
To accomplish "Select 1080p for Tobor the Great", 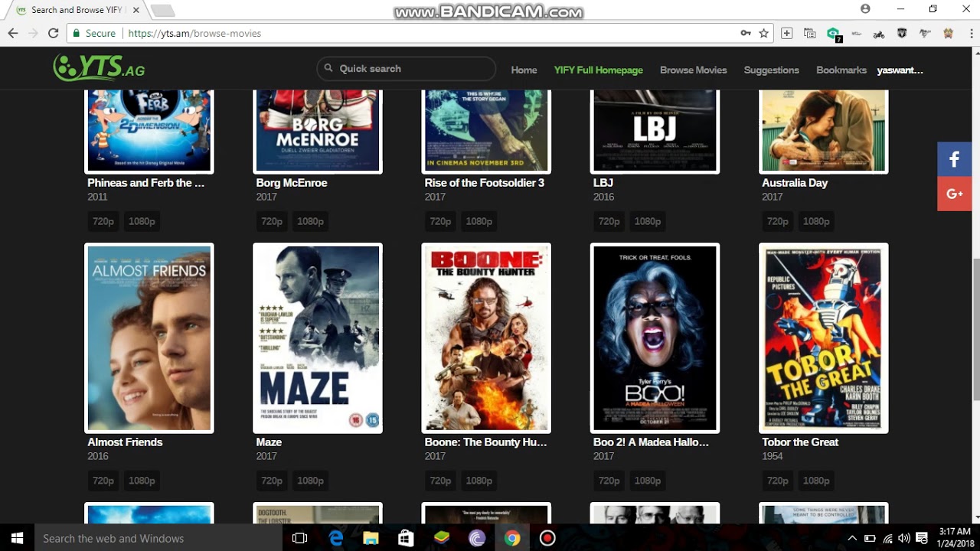I will tap(815, 481).
